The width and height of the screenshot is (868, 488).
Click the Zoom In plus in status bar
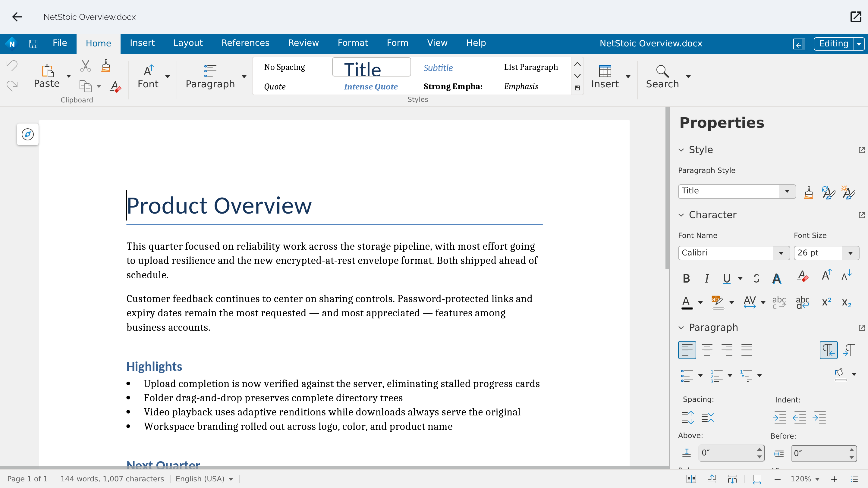tap(834, 479)
